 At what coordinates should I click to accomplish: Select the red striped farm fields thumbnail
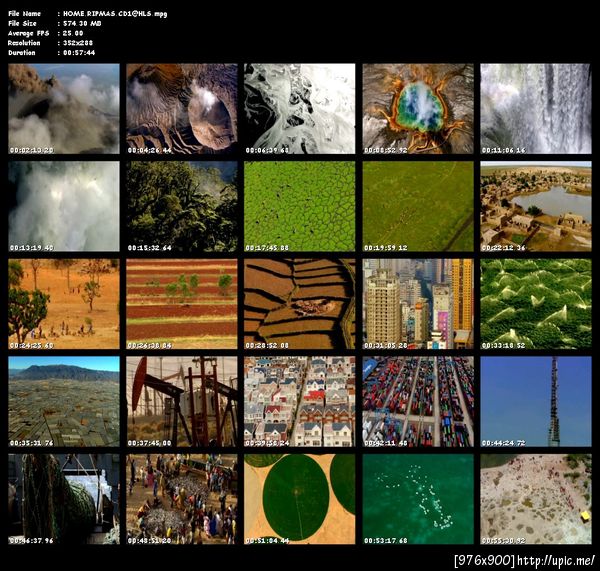182,304
